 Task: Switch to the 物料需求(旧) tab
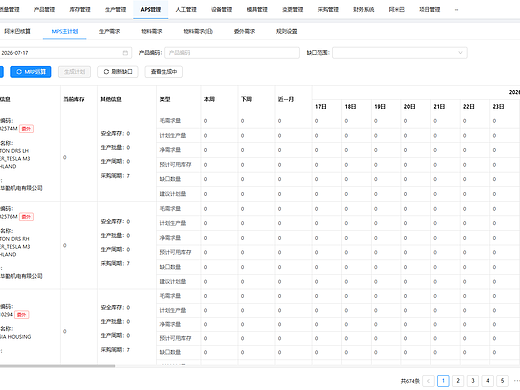coord(198,31)
